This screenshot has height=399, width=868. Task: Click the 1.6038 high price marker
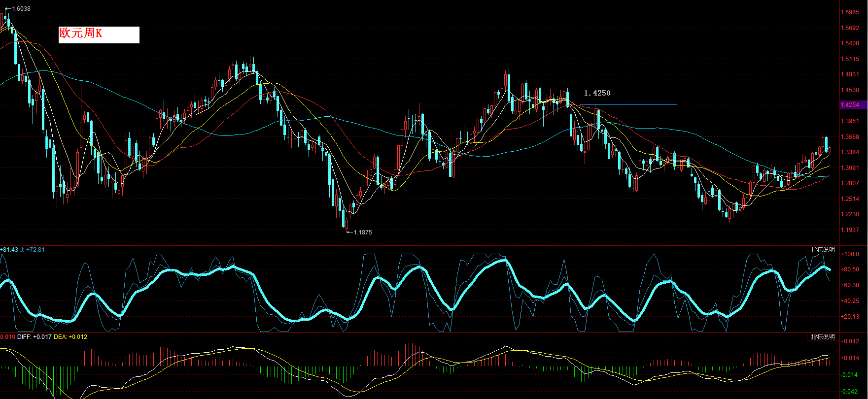(21, 9)
